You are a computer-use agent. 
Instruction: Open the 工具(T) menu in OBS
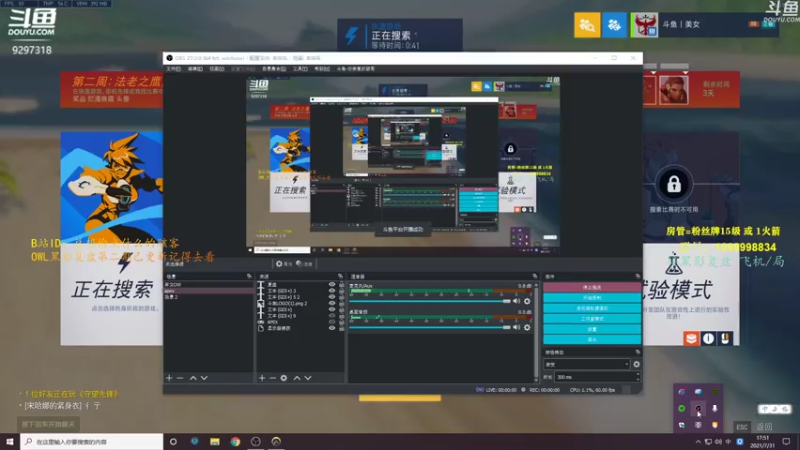coord(300,69)
